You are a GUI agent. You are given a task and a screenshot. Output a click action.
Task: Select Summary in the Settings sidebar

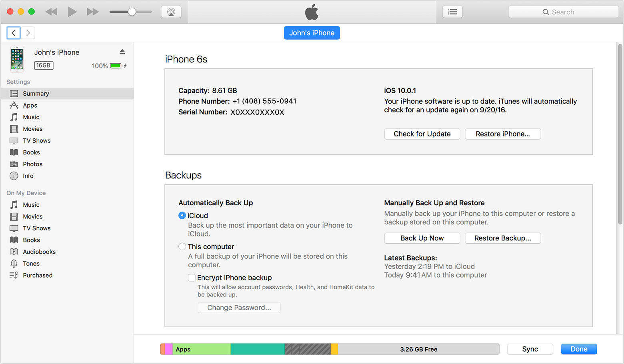36,93
